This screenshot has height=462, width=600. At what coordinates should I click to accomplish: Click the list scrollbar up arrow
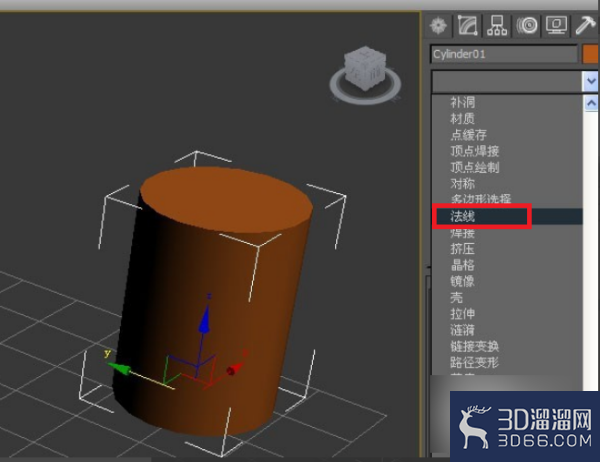pyautogui.click(x=591, y=103)
